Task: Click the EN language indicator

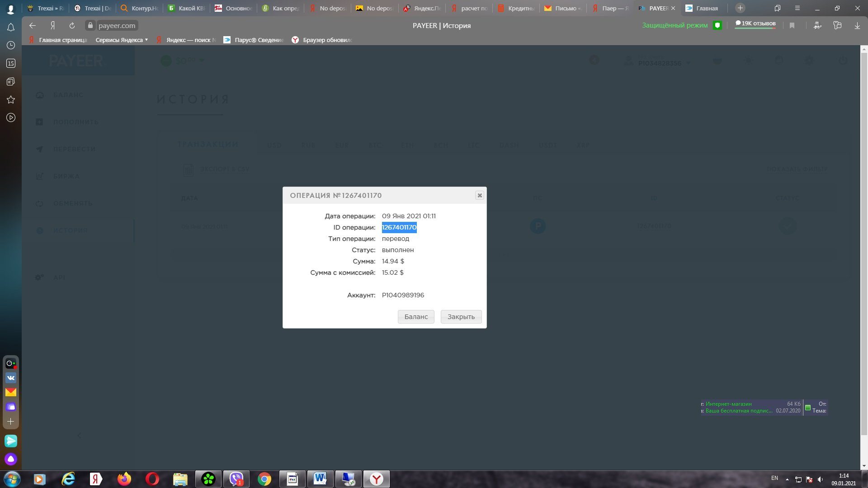Action: click(x=774, y=478)
